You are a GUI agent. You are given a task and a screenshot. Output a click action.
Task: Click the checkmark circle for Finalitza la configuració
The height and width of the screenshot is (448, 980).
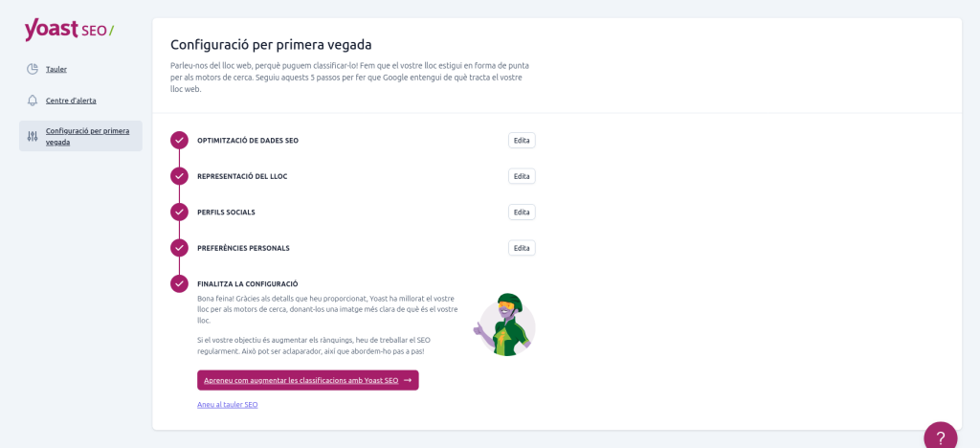pyautogui.click(x=179, y=283)
